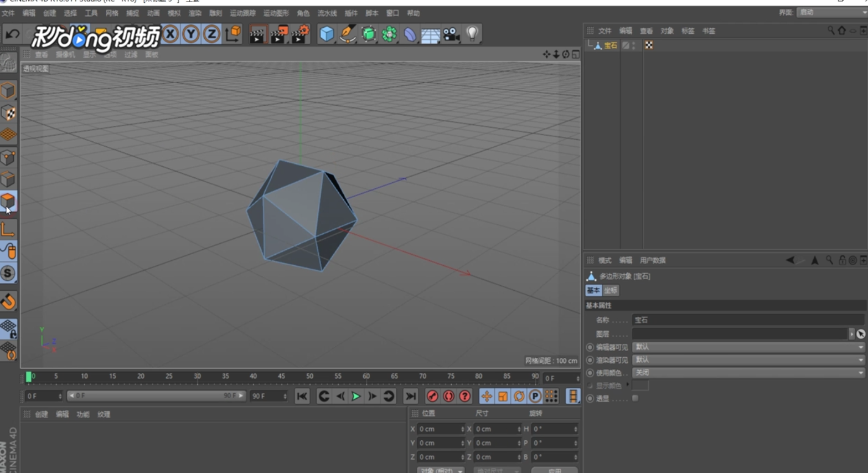Toggle Enable Snap S icon
Viewport: 868px width, 473px height.
[x=8, y=274]
